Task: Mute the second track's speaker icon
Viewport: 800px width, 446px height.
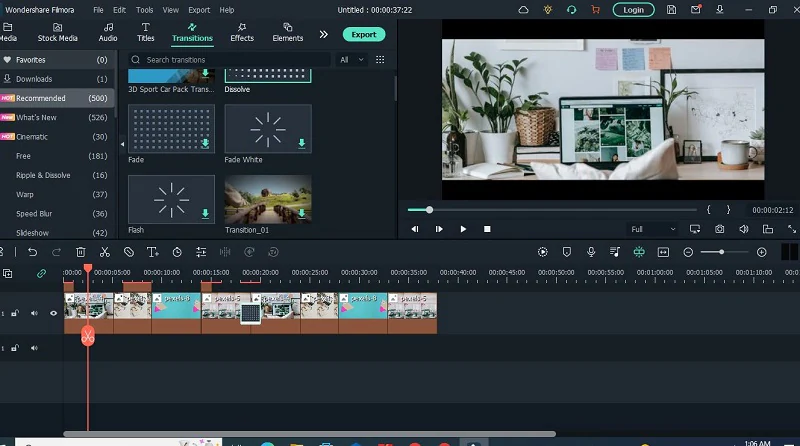Action: (x=33, y=348)
